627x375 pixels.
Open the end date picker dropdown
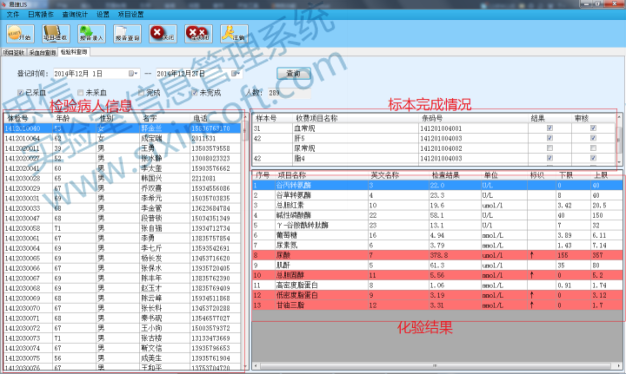point(236,74)
